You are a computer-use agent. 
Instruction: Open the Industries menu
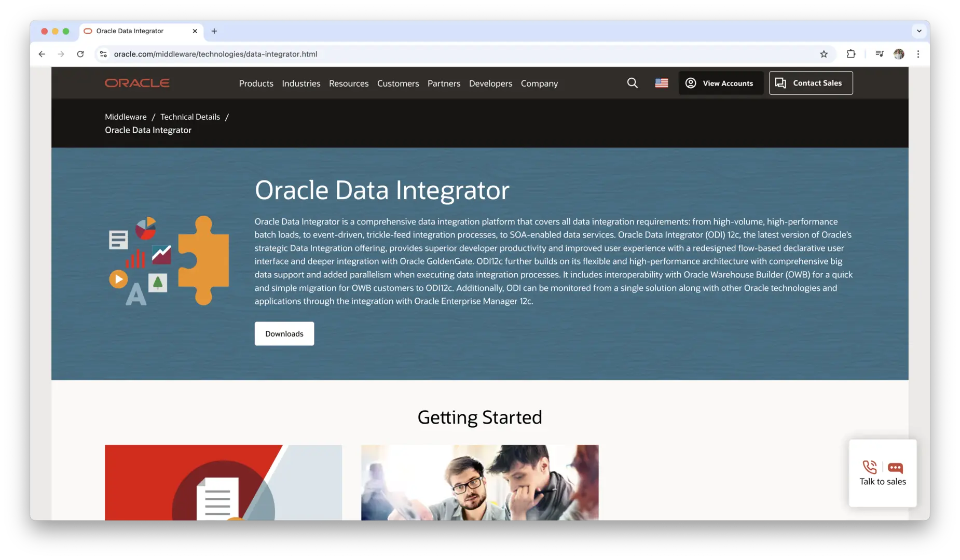(301, 83)
